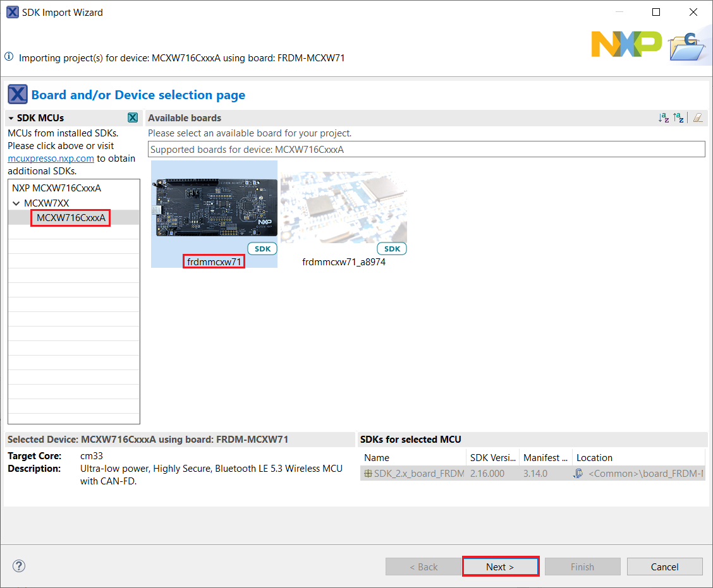
Task: Click the SDK Version column header
Action: click(493, 458)
